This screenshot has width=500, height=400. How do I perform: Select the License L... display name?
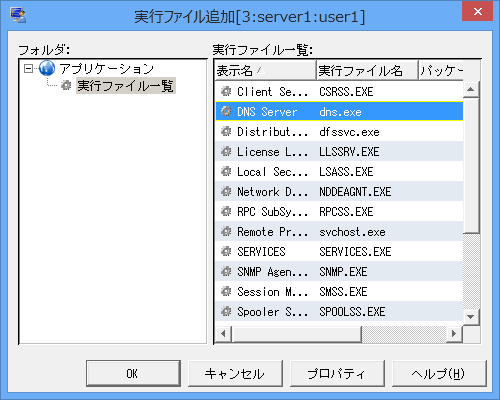coord(272,151)
